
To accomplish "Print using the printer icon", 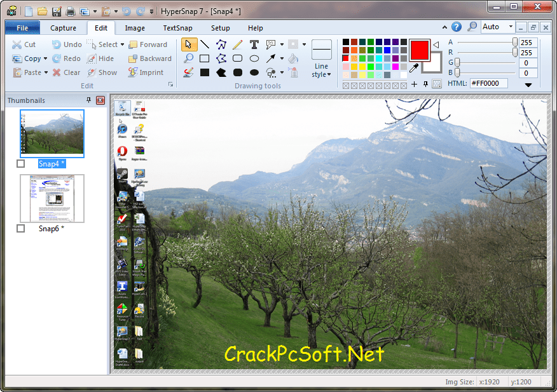I will coord(71,11).
